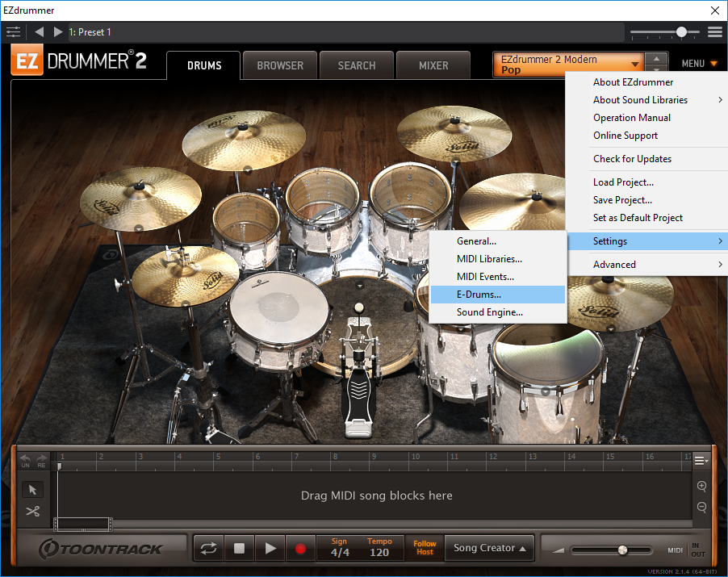The width and height of the screenshot is (728, 577).
Task: Zoom in on song track
Action: click(x=701, y=486)
